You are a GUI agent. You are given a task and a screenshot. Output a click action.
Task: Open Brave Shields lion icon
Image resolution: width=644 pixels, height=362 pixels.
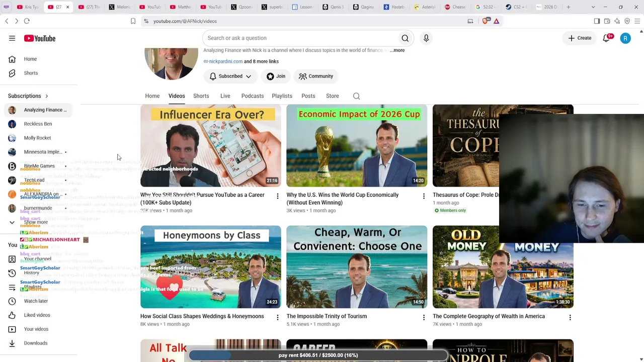pos(486,21)
